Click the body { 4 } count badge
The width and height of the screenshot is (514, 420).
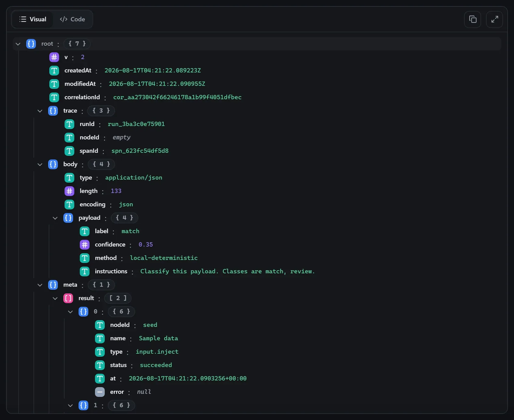coord(101,164)
